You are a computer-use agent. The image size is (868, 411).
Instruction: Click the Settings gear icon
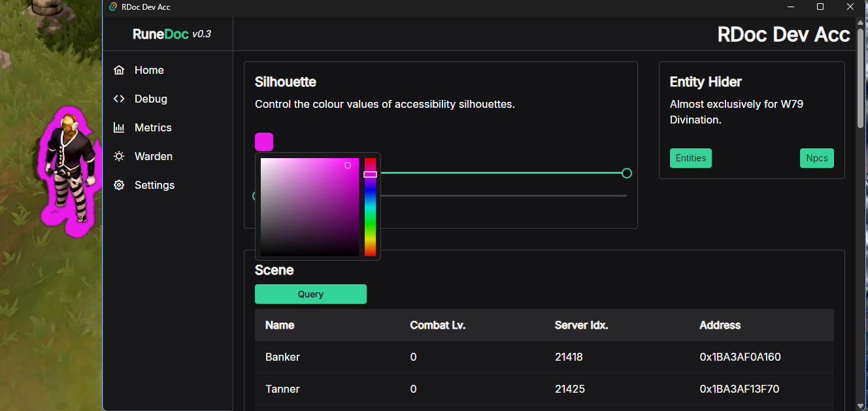[119, 185]
